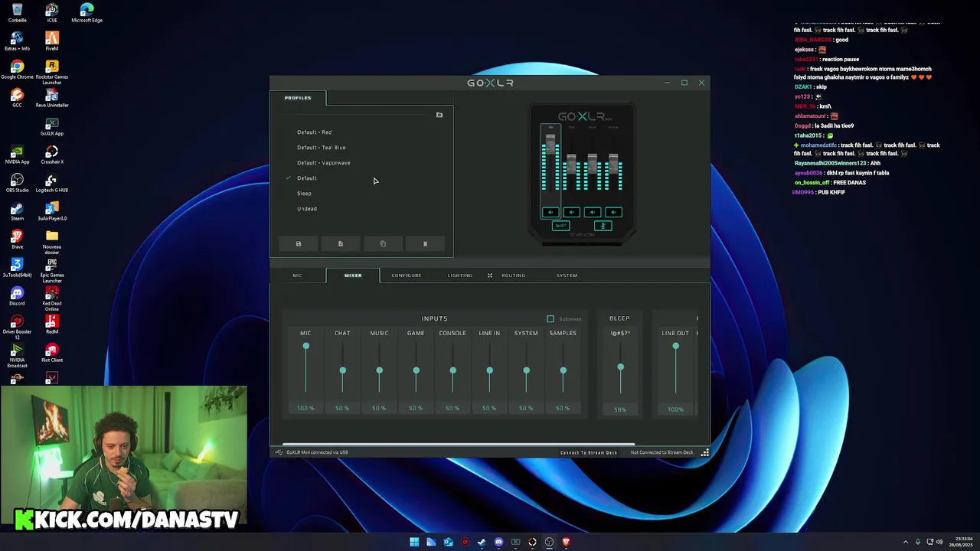Click the SYSTEM volume slider handle
Image resolution: width=980 pixels, height=551 pixels.
click(526, 370)
